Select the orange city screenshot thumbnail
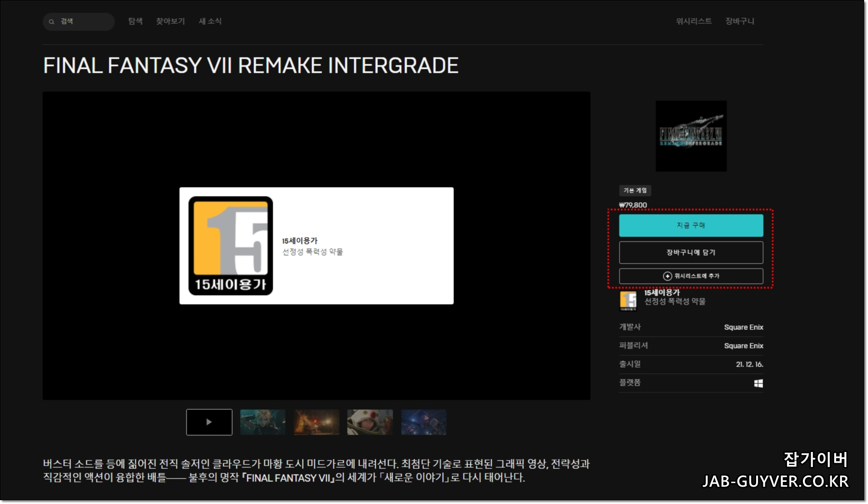This screenshot has height=504, width=868. [317, 422]
